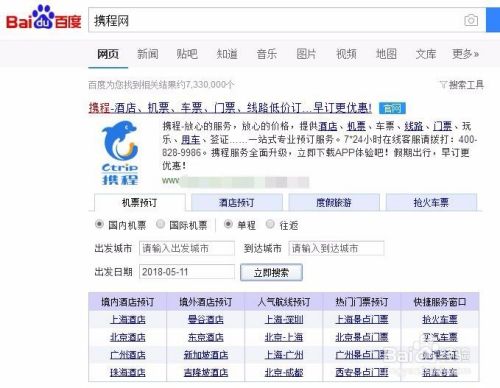
Task: Open the 上海-深圳 flight link
Action: (x=284, y=320)
